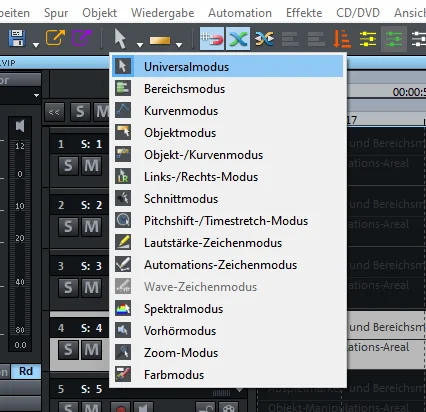Click the Universalmodus arrow icon
The height and width of the screenshot is (412, 426).
[x=123, y=66]
